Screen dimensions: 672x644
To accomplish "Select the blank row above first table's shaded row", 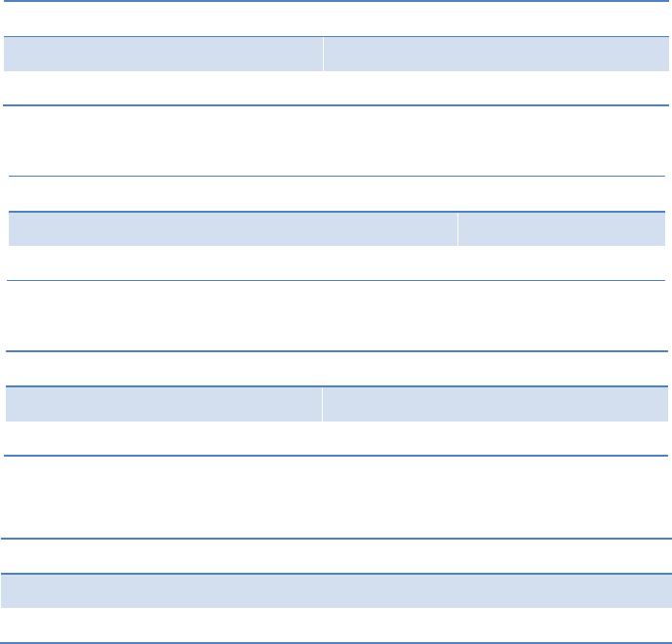I will tap(336, 19).
